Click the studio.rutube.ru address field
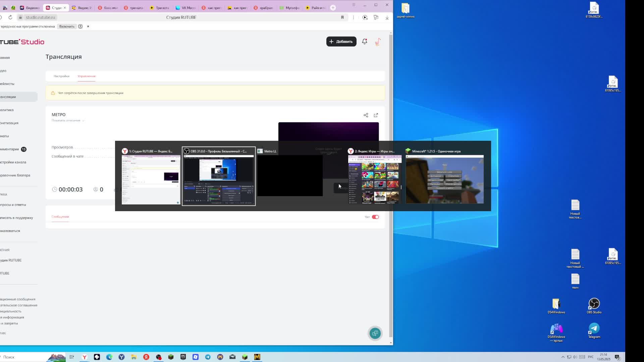This screenshot has width=644, height=362. point(40,17)
